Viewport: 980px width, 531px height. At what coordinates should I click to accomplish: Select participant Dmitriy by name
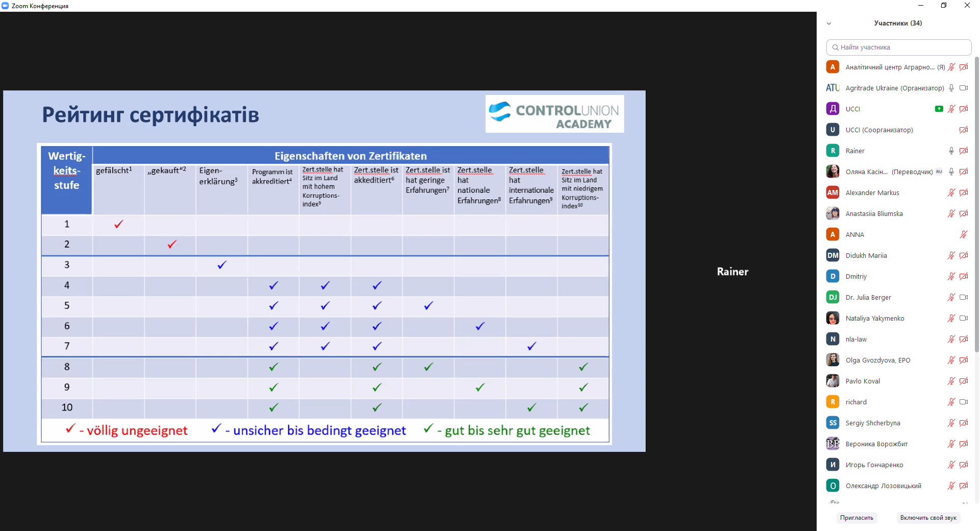tap(856, 276)
